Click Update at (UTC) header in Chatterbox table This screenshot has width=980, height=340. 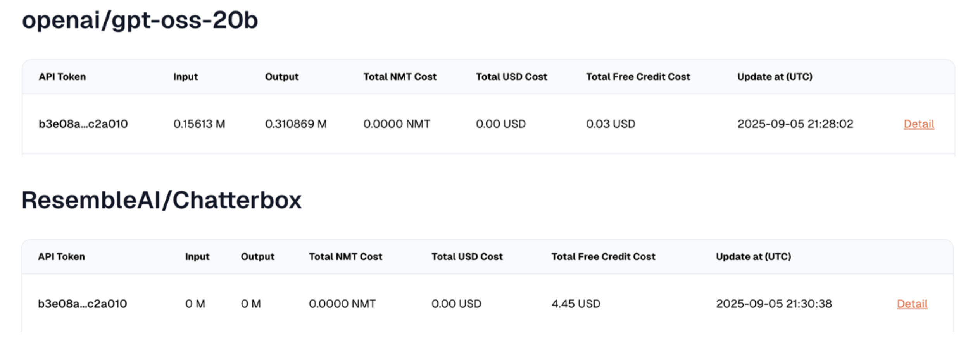point(754,256)
